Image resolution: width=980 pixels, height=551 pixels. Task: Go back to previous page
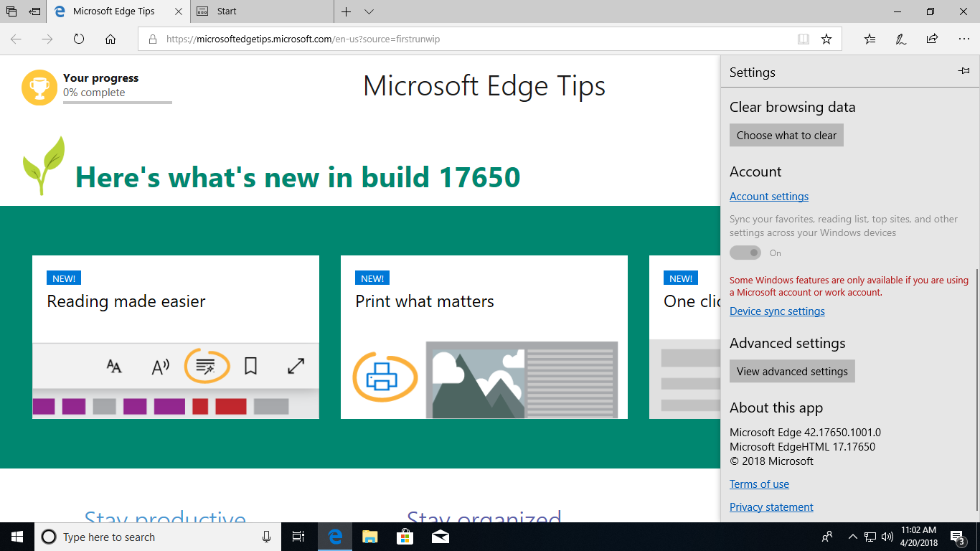(16, 39)
